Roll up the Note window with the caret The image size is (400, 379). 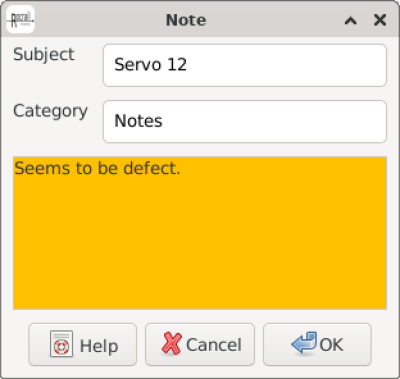[350, 21]
